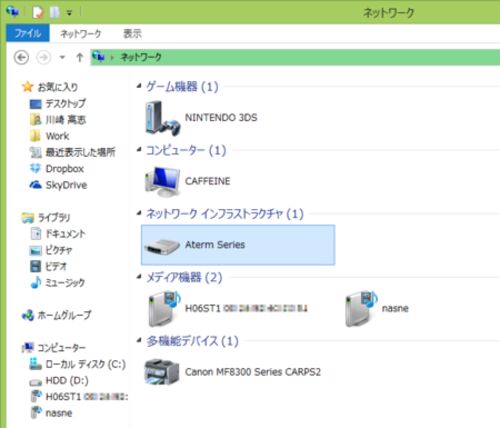Select the CAFFEINE computer icon
The image size is (500, 428).
163,182
